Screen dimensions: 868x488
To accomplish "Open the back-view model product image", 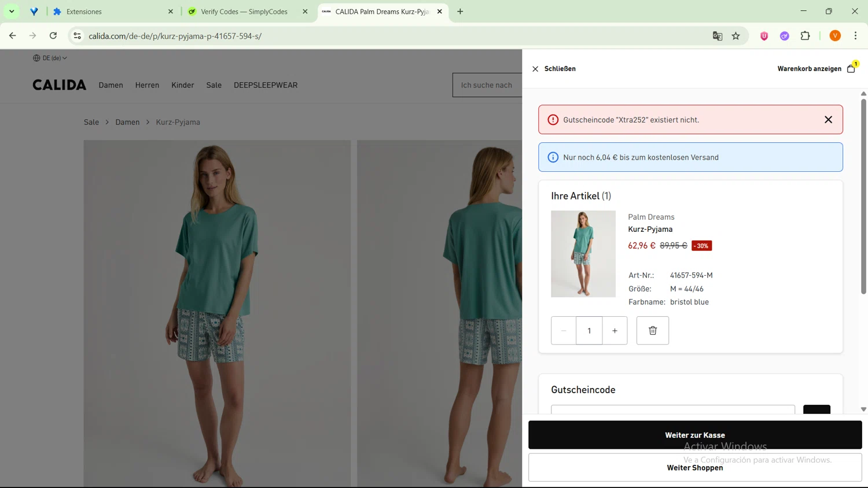I will [439, 313].
